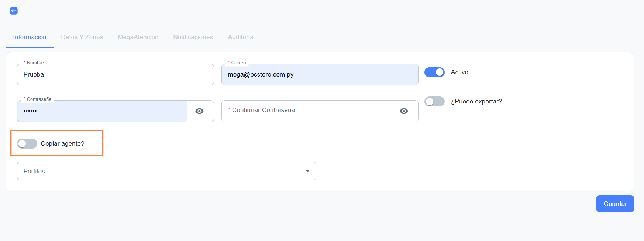This screenshot has width=644, height=241.
Task: Disable the Activo toggle switch
Action: pyautogui.click(x=434, y=72)
